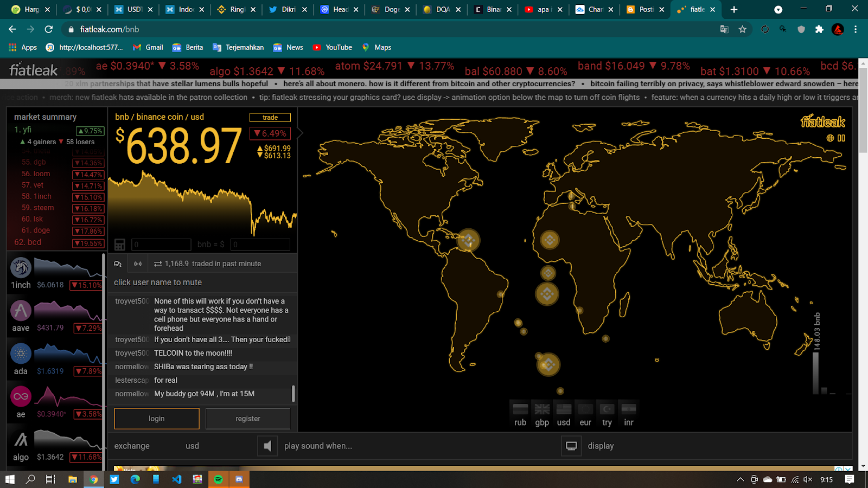The height and width of the screenshot is (488, 868).
Task: Toggle the gbp currency flag
Action: [542, 414]
